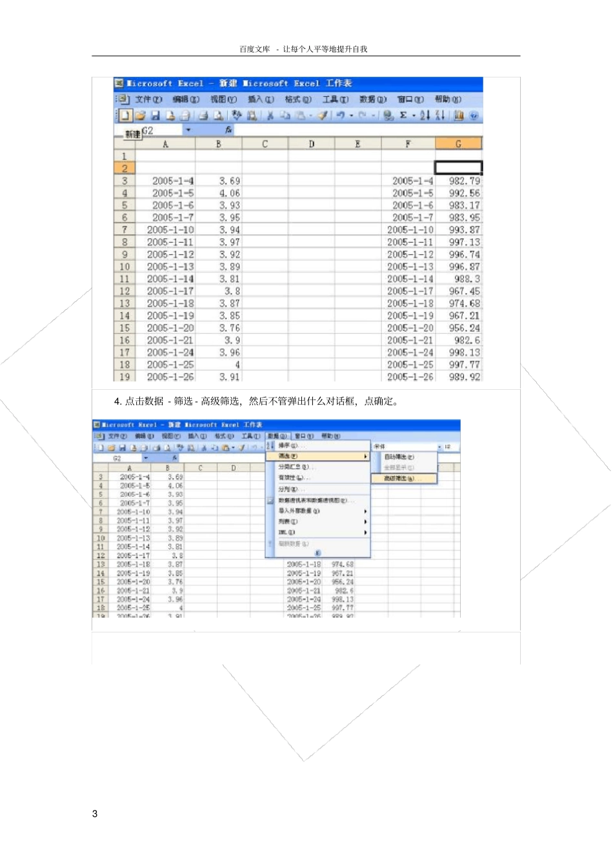The image size is (613, 868).
Task: Choose 分列 in the open 数据 menu
Action: tap(321, 489)
